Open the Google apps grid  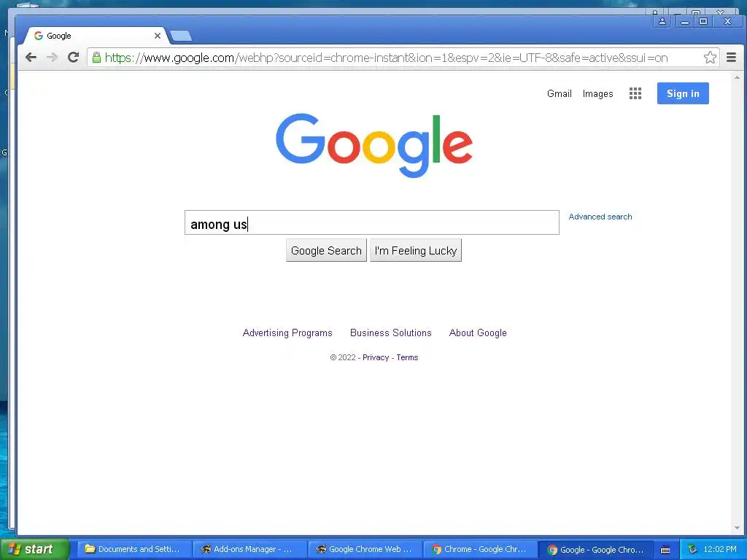tap(635, 93)
